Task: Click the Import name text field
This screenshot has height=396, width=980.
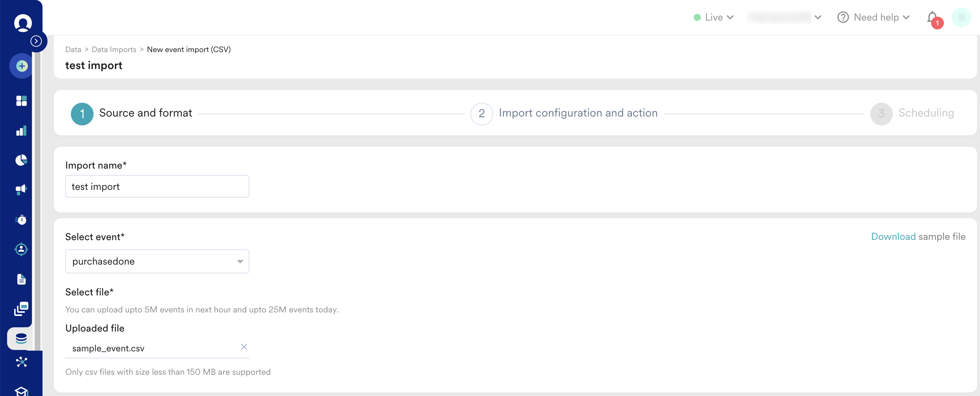Action: (x=157, y=186)
